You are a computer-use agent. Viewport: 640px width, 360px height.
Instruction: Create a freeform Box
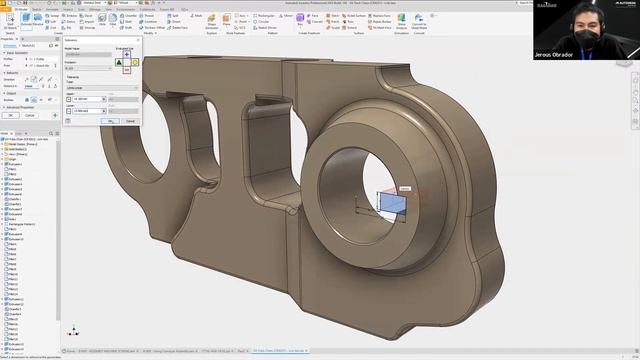point(300,20)
